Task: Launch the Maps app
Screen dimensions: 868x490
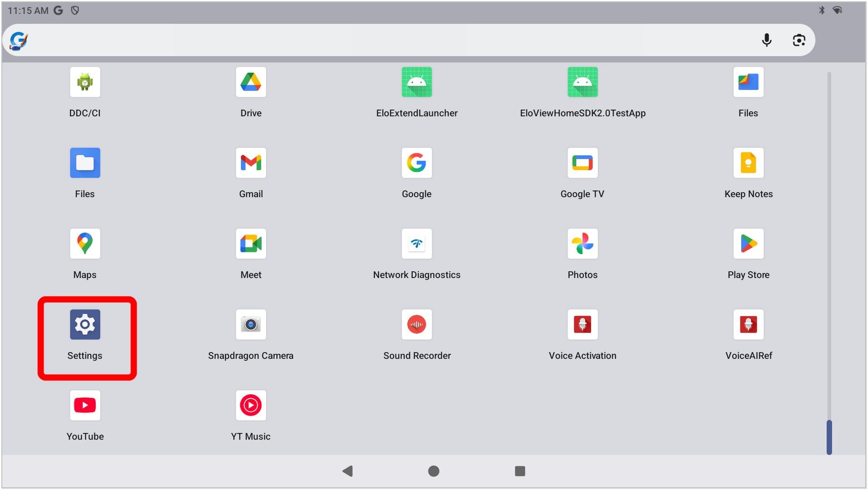Action: [x=85, y=244]
